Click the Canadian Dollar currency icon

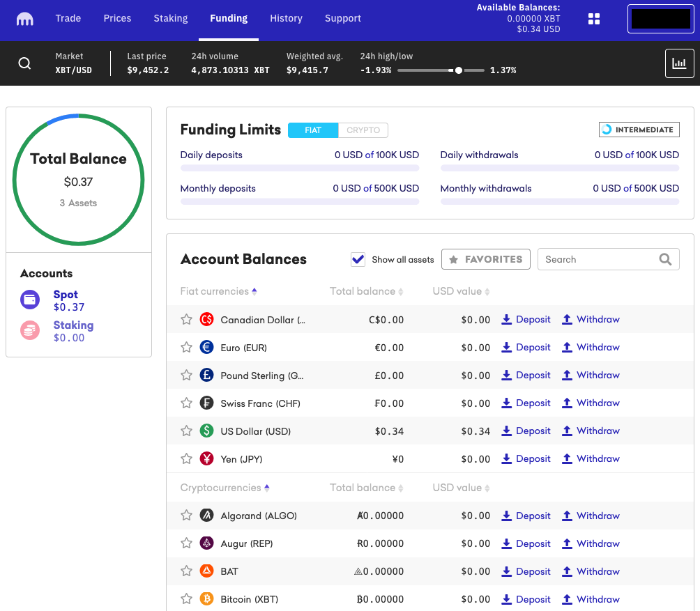(206, 319)
